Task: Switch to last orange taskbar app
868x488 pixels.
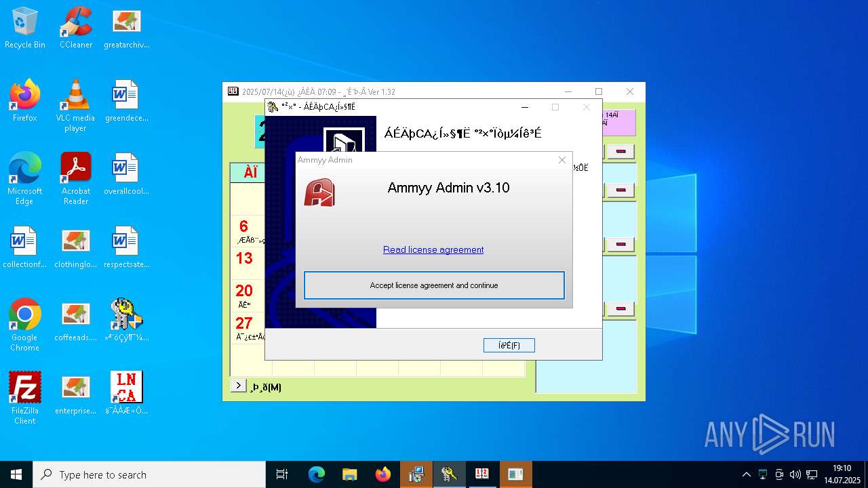Action: (x=515, y=474)
